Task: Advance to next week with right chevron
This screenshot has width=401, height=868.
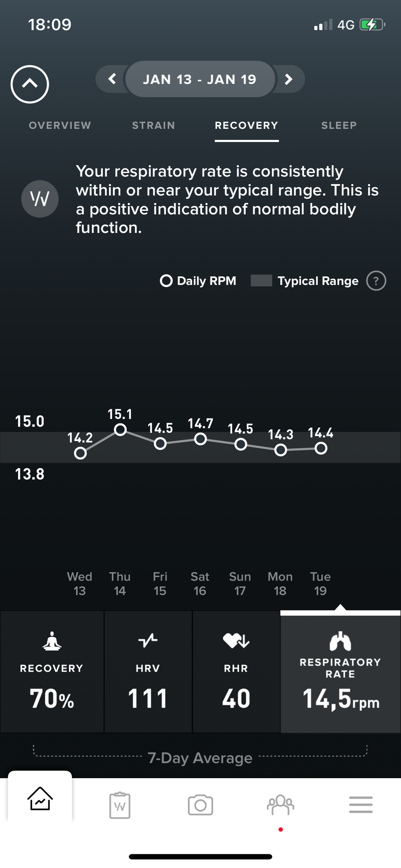Action: 288,79
